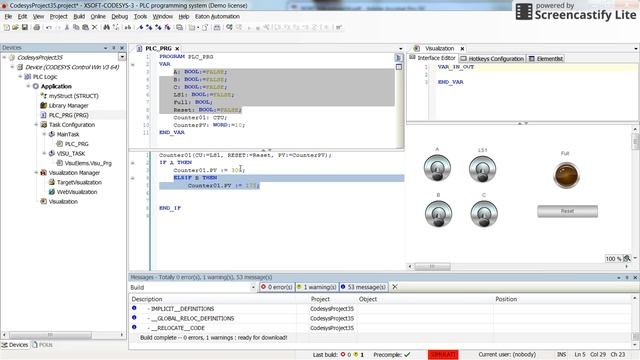Switch to the Interface Editor tab
Viewport: 640px width, 360px height.
[433, 58]
